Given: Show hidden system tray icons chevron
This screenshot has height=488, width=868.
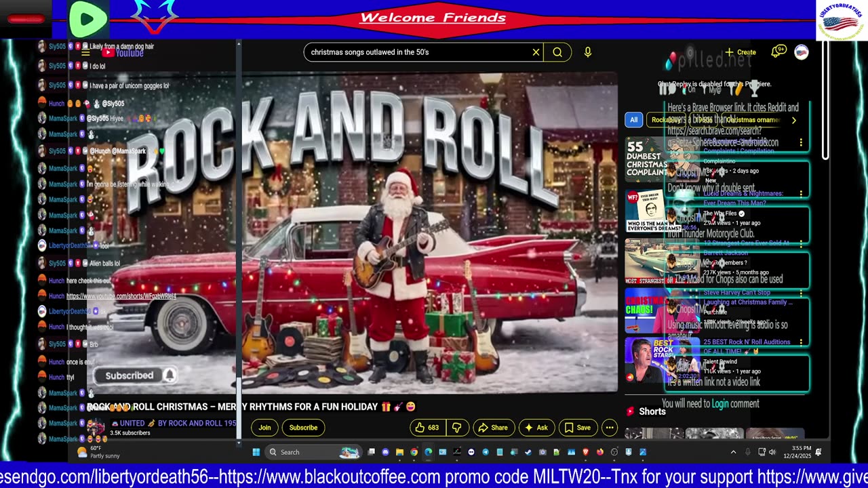Looking at the screenshot, I should (733, 452).
